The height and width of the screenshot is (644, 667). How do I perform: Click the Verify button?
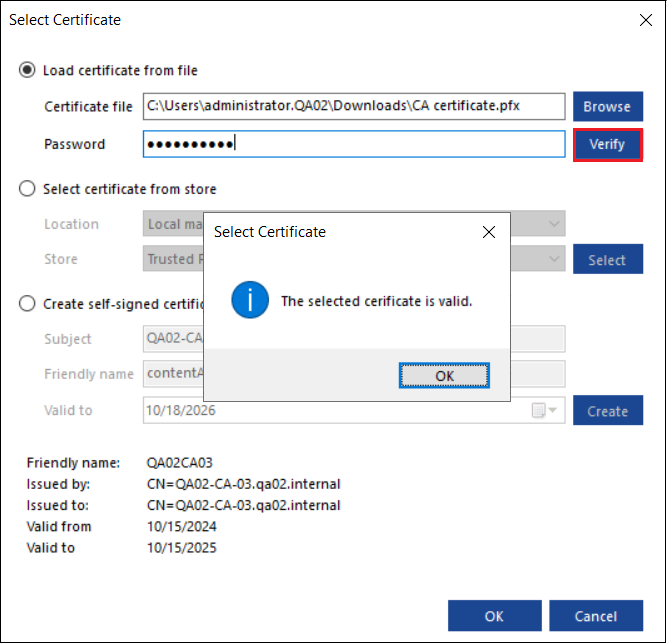(607, 144)
